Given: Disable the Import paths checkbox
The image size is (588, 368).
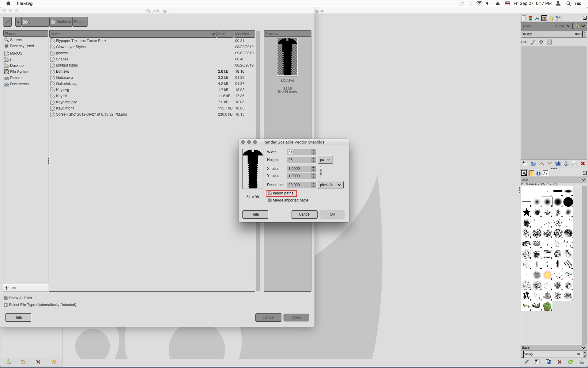Looking at the screenshot, I should pos(269,193).
